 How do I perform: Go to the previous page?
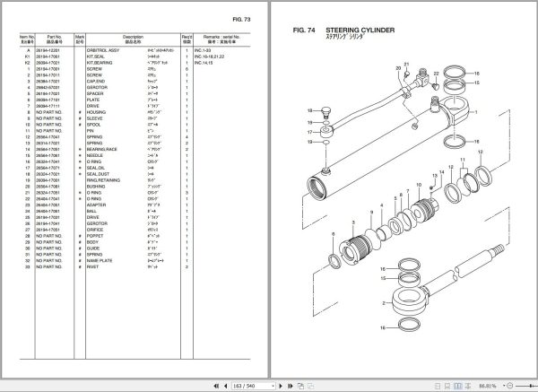pyautogui.click(x=225, y=386)
